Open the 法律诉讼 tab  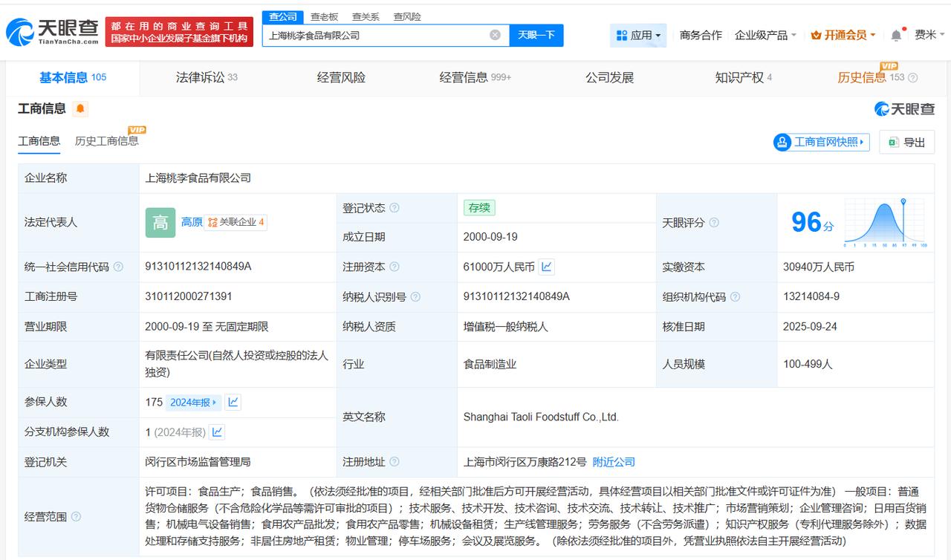pyautogui.click(x=207, y=77)
